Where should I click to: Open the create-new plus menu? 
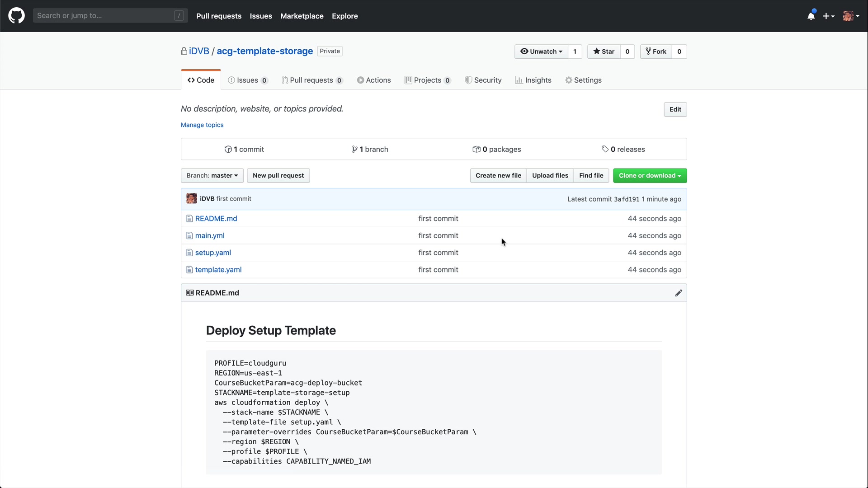(828, 16)
